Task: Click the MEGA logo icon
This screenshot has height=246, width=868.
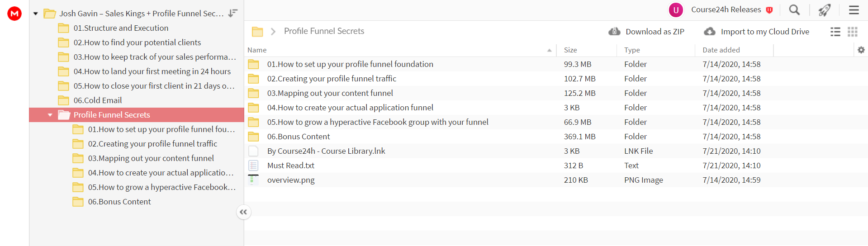Action: pos(14,14)
